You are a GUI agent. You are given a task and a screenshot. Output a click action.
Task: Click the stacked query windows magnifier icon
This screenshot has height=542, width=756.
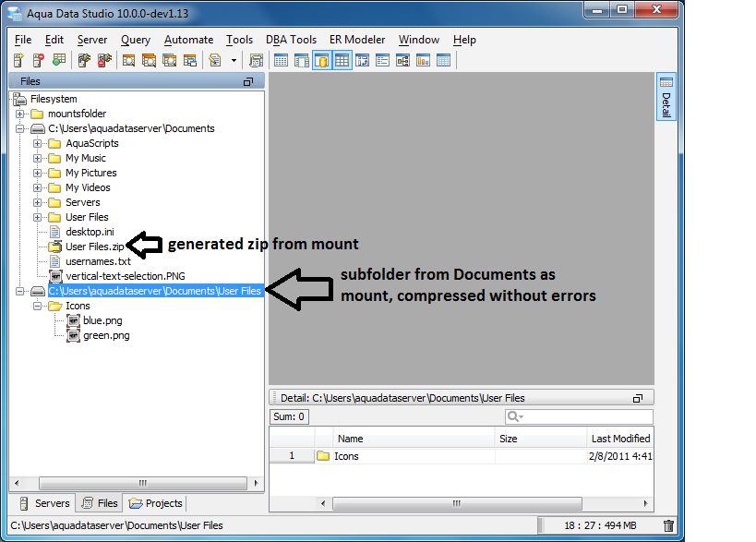tap(149, 60)
